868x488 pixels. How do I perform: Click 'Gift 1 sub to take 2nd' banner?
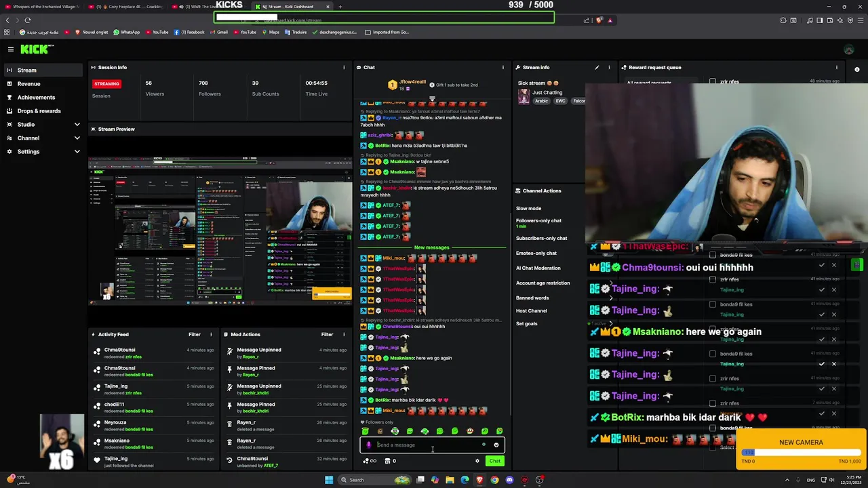coord(454,85)
